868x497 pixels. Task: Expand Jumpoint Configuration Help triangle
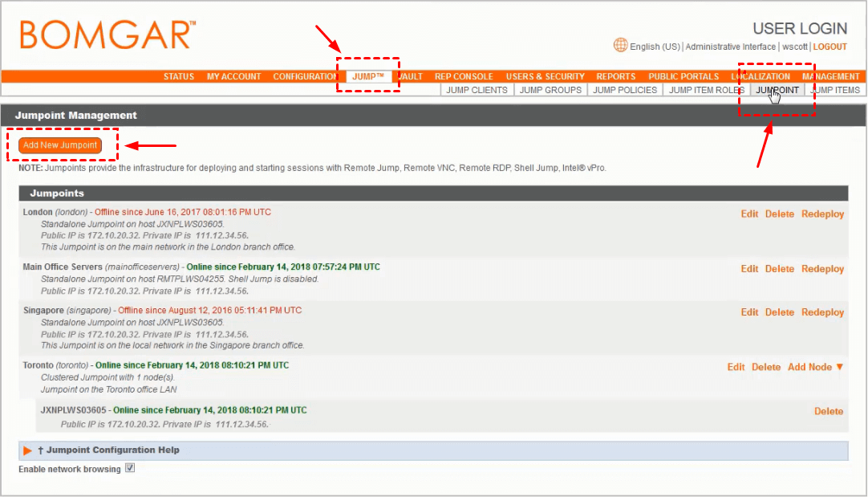click(x=27, y=450)
